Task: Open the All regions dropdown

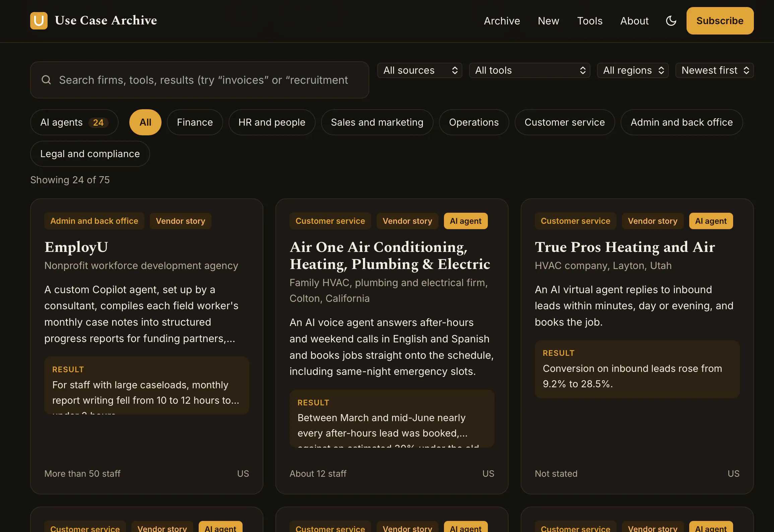Action: 633,70
